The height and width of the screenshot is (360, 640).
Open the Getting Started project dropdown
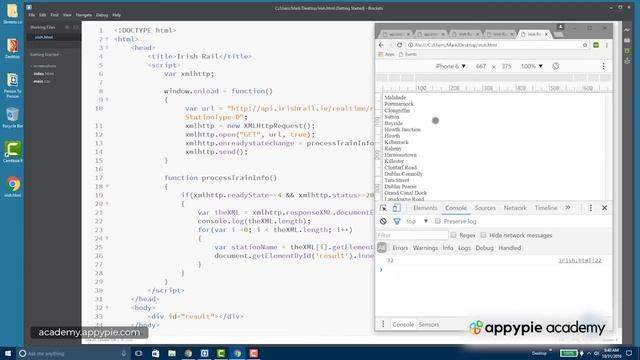pyautogui.click(x=46, y=54)
